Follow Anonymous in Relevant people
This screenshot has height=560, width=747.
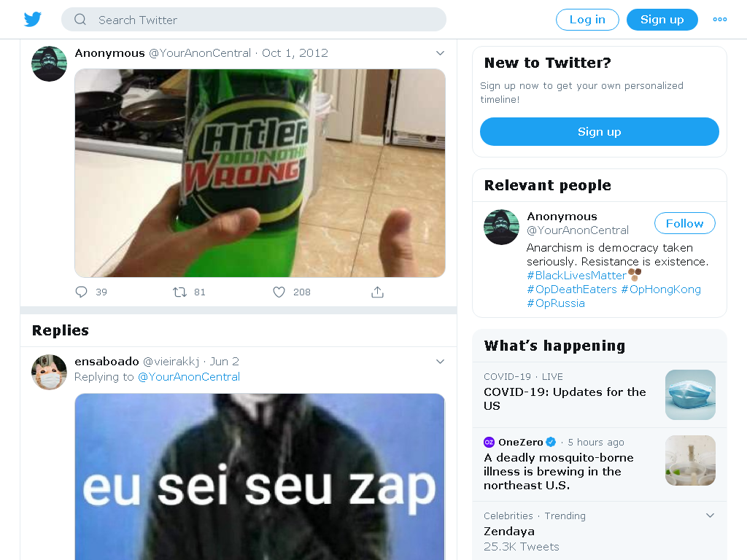(684, 223)
